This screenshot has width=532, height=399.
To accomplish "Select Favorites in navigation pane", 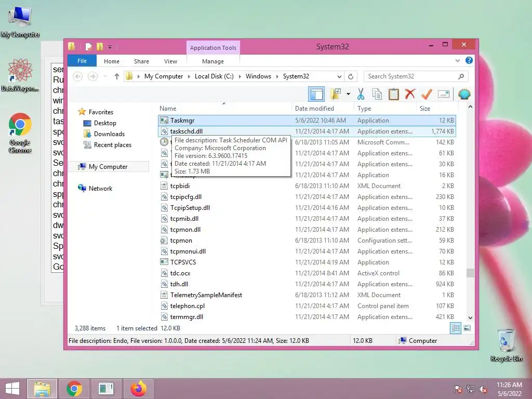I will click(x=101, y=112).
